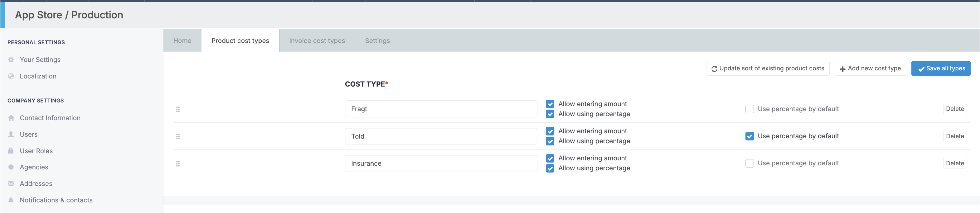Image resolution: width=980 pixels, height=213 pixels.
Task: Click the person icon beside Users
Action: 11,135
